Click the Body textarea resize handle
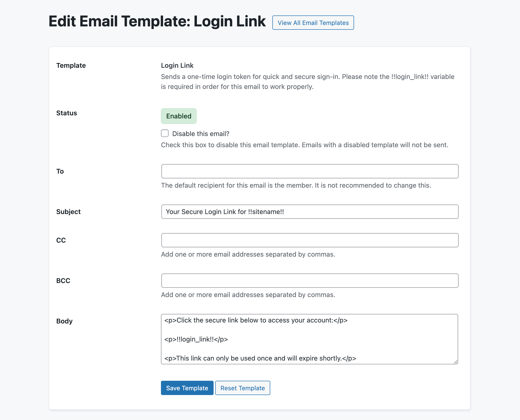The height and width of the screenshot is (420, 520). 456,362
